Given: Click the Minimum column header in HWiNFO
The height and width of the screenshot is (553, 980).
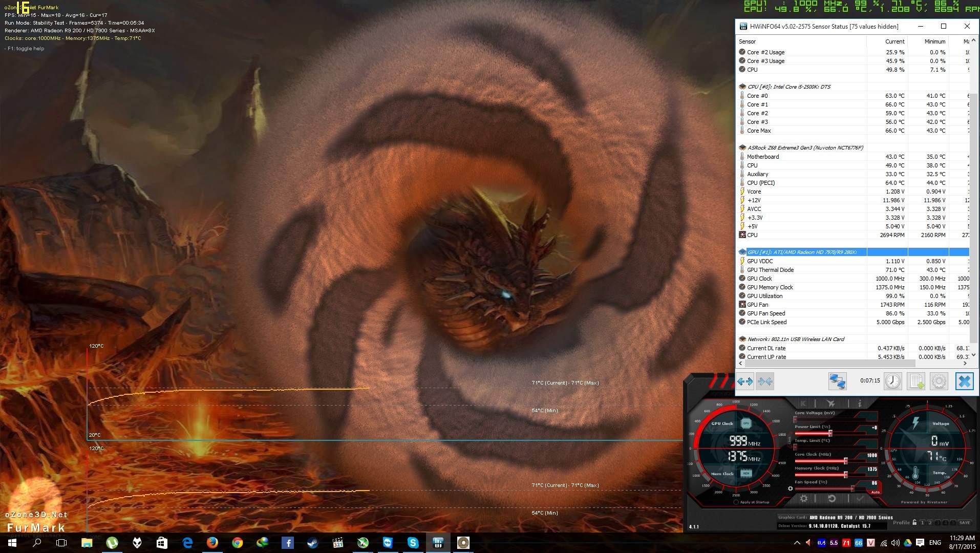Looking at the screenshot, I should 934,41.
